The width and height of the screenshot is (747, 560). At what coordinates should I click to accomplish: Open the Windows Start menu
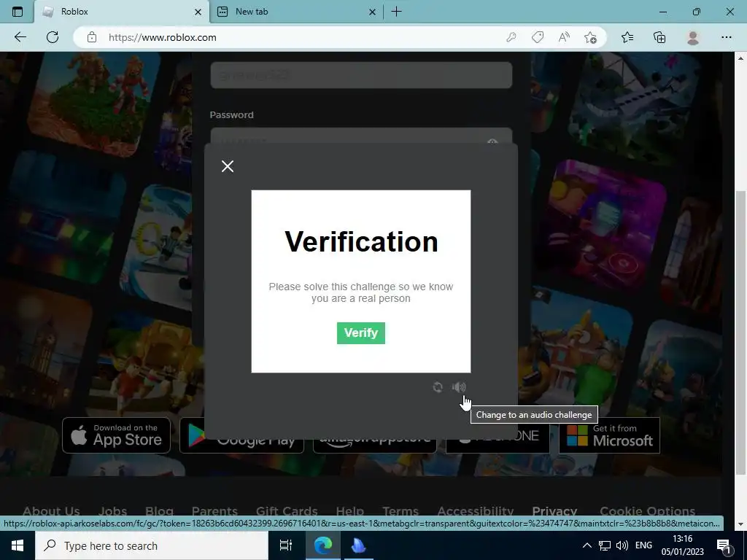click(x=18, y=545)
